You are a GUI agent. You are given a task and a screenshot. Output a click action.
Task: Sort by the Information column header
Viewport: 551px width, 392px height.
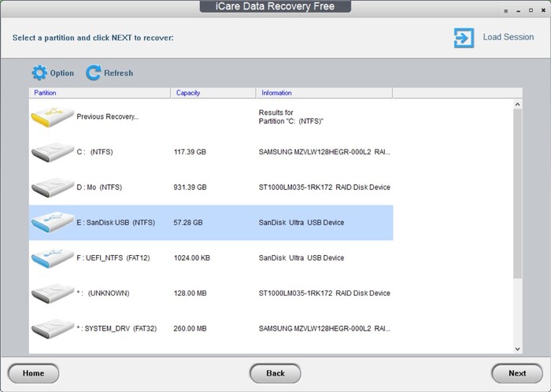(x=324, y=93)
